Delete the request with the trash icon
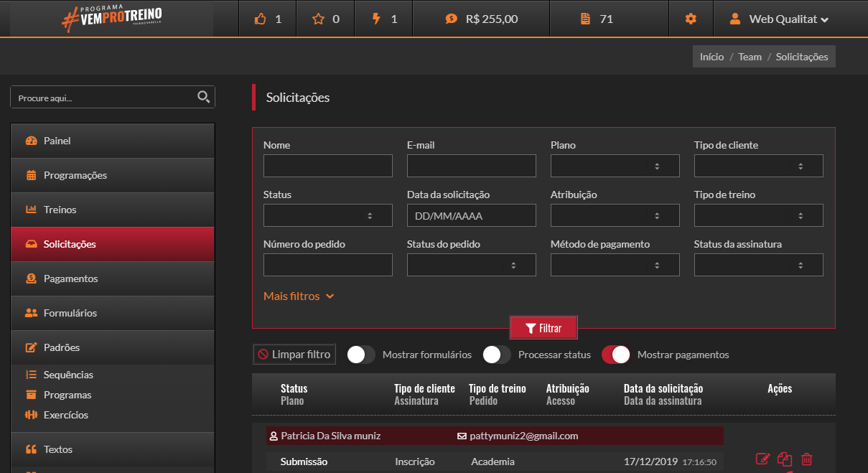Screen dimensions: 868x473 coord(807,459)
